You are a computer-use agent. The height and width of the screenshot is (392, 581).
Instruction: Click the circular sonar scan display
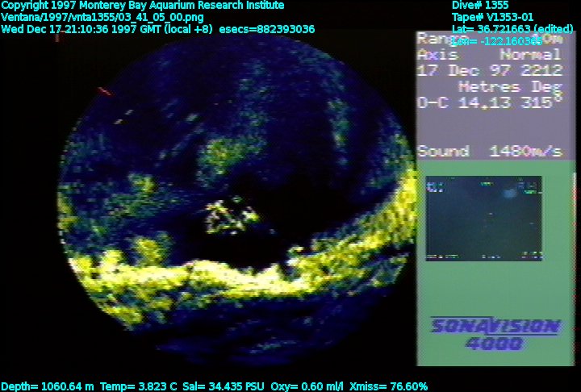coord(237,198)
